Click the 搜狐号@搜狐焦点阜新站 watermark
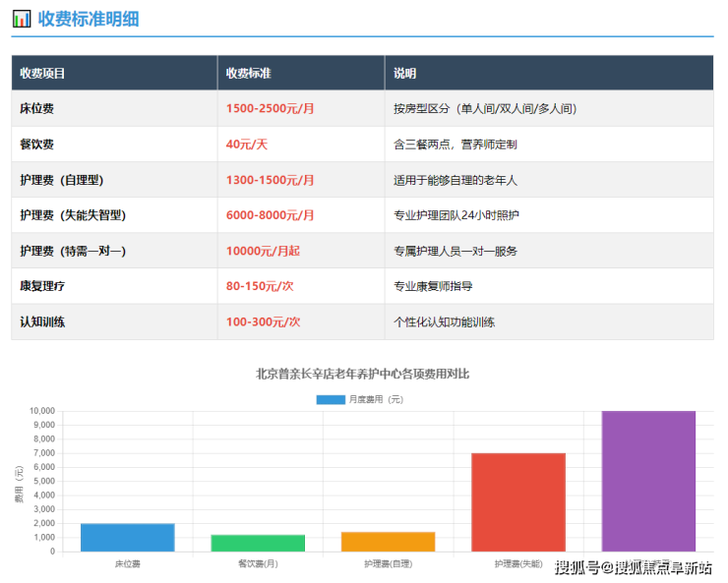728x583 pixels. click(633, 567)
